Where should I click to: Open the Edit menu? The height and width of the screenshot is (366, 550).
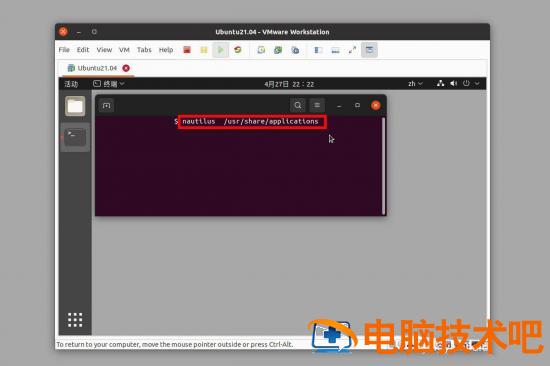[x=83, y=50]
